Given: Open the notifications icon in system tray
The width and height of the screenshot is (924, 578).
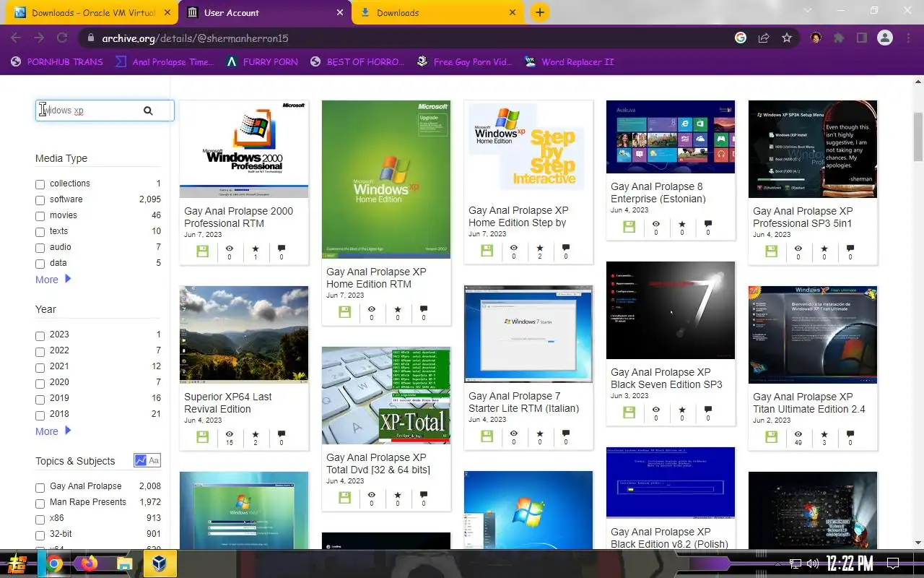Looking at the screenshot, I should 893,564.
